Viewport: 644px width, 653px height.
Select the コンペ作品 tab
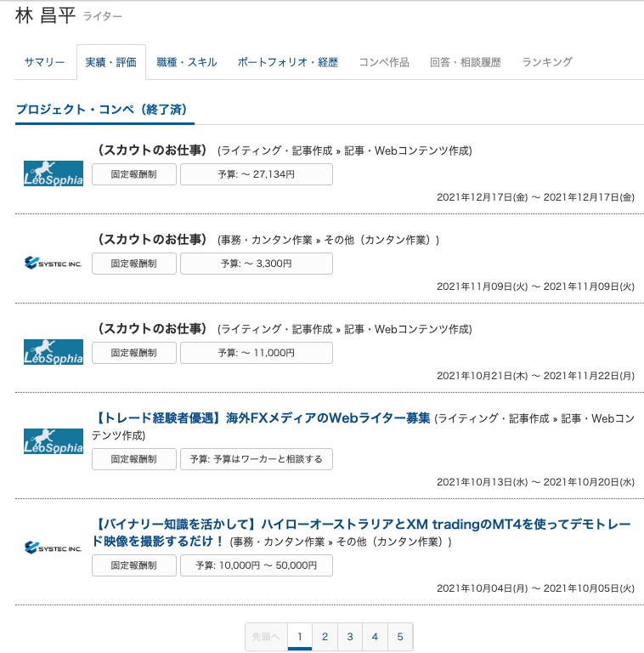point(383,62)
